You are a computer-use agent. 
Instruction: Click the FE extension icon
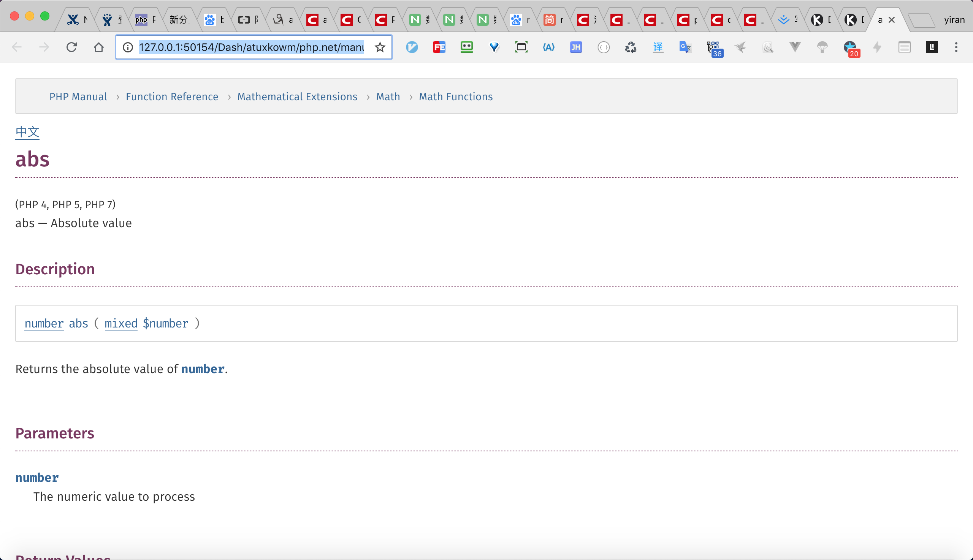pos(439,47)
